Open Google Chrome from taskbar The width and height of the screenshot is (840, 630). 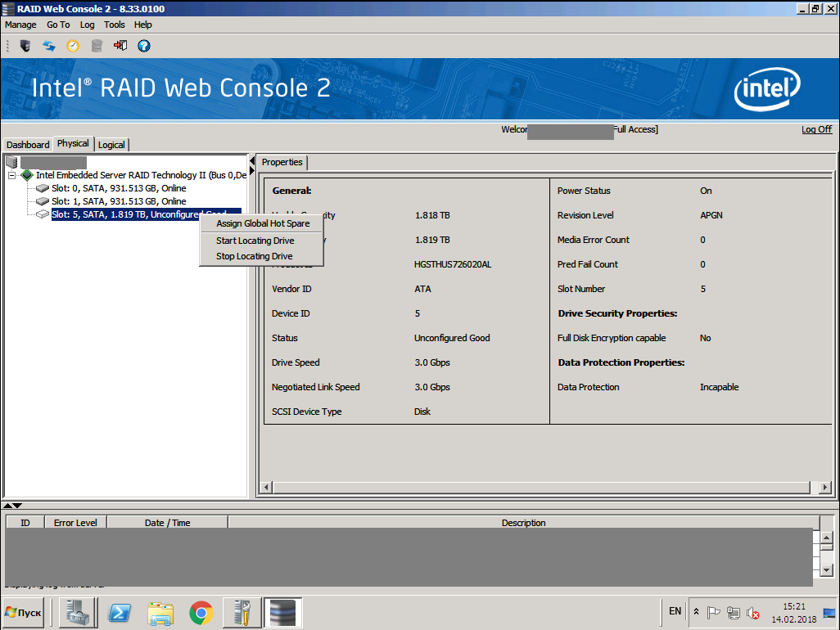pos(201,613)
